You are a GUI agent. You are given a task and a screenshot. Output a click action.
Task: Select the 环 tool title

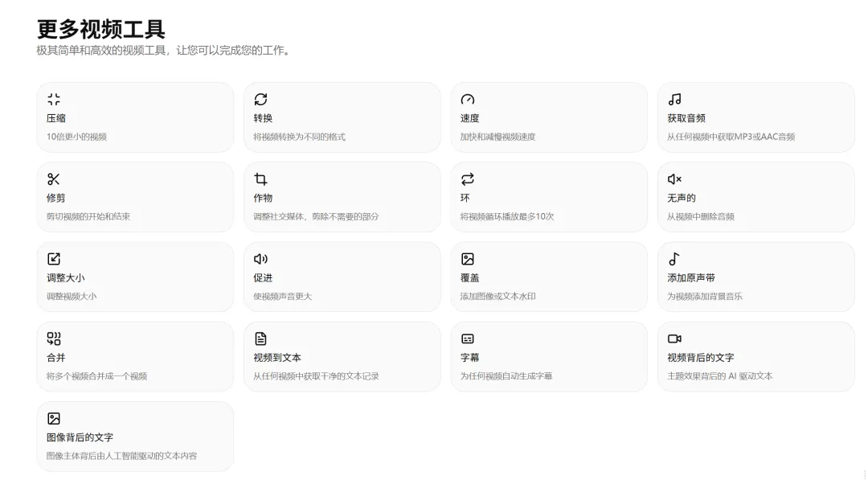click(465, 198)
